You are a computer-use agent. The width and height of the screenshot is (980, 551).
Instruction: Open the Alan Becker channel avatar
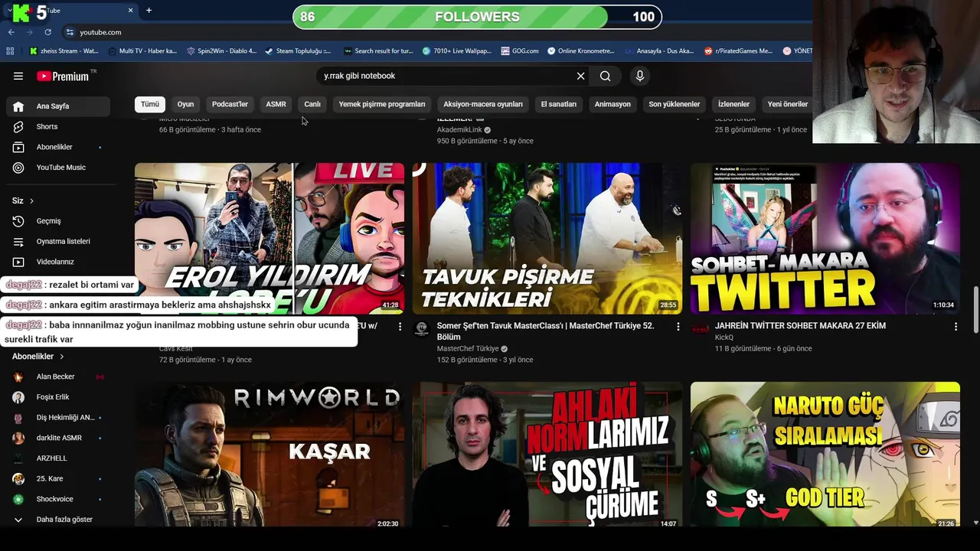pos(18,377)
